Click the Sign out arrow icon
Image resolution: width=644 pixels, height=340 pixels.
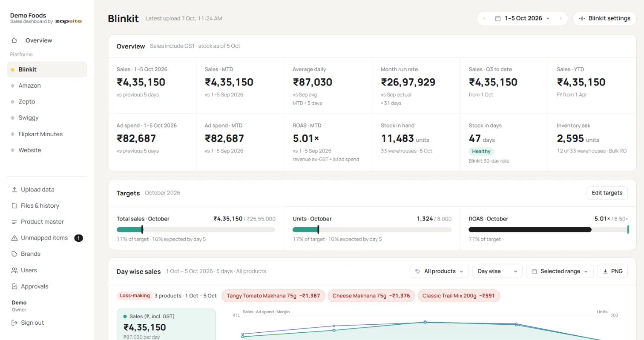[x=14, y=323]
